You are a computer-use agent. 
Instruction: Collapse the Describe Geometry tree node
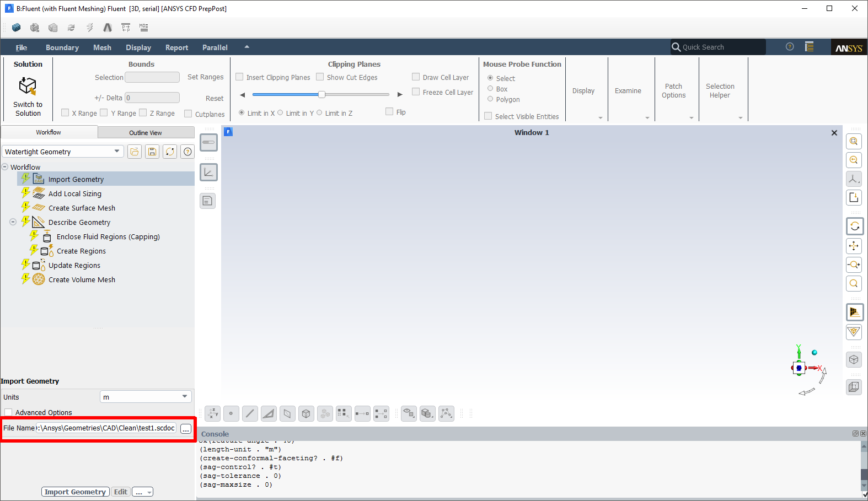[13, 222]
